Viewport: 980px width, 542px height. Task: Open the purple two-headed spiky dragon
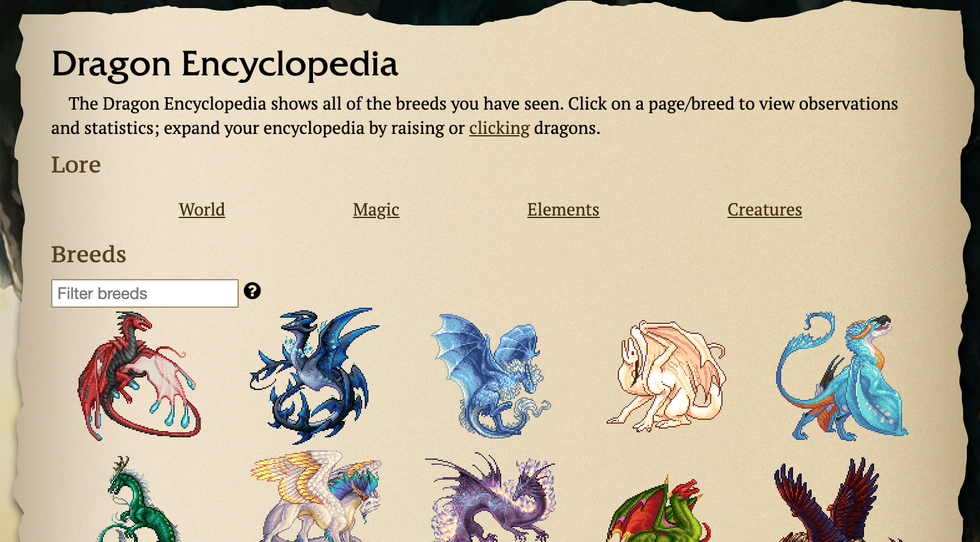coord(491,497)
